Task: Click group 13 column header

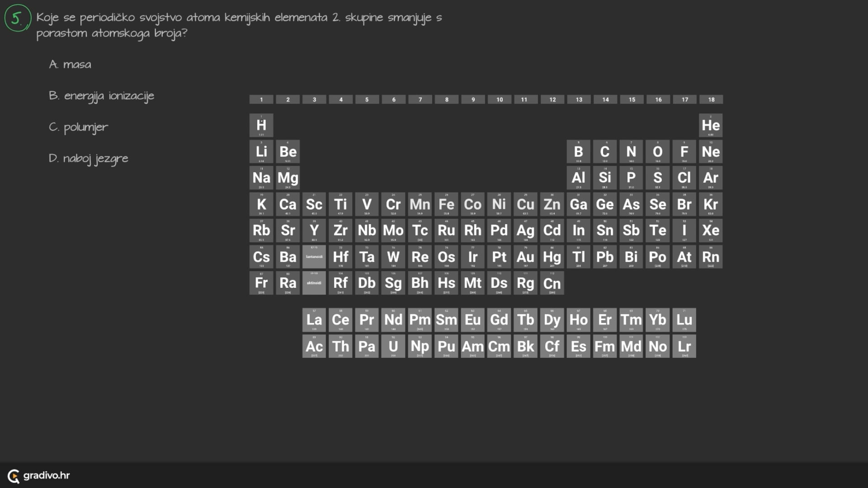Action: point(579,99)
